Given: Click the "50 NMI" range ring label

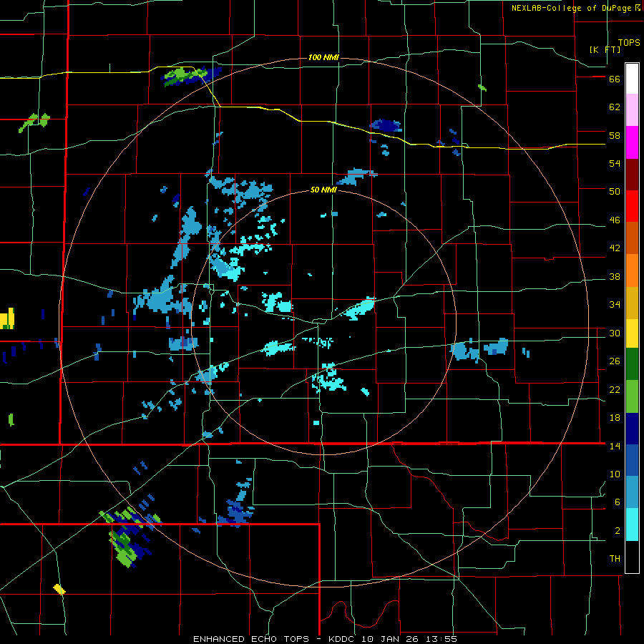Looking at the screenshot, I should point(323,190).
